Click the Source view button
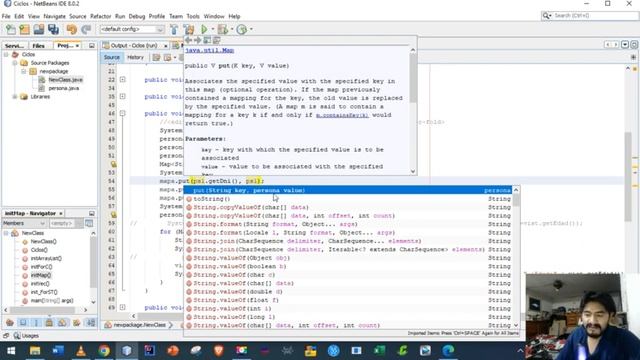This screenshot has width=640, height=360. [111, 58]
